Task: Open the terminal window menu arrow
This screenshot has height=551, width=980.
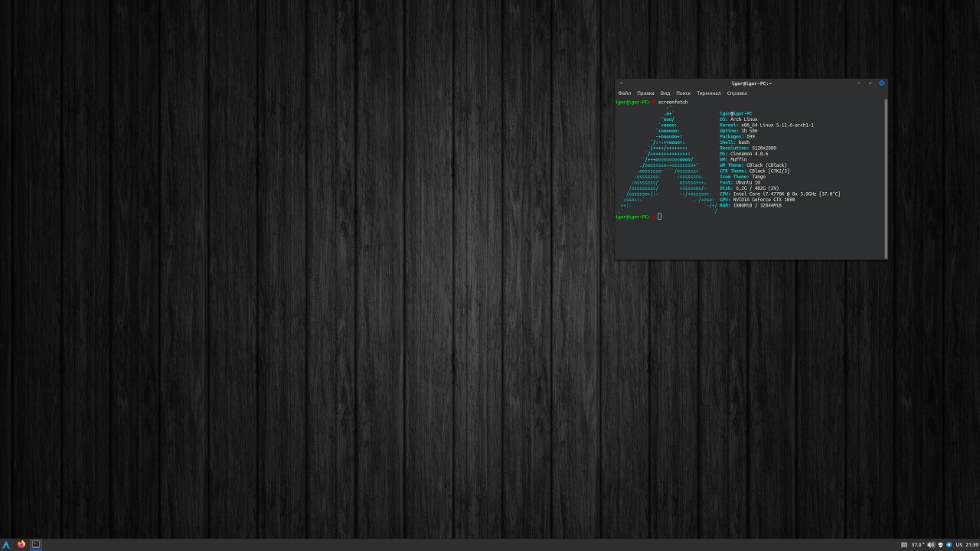Action: click(622, 83)
